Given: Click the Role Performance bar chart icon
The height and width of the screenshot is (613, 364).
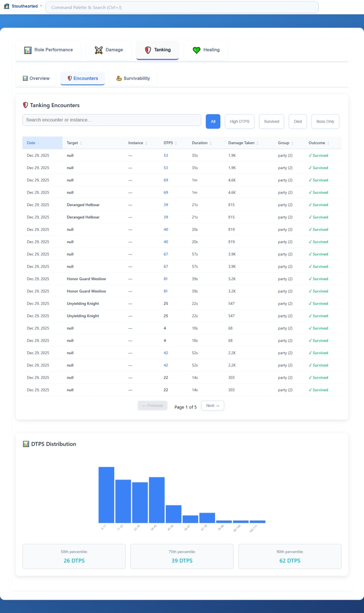Looking at the screenshot, I should pyautogui.click(x=28, y=50).
